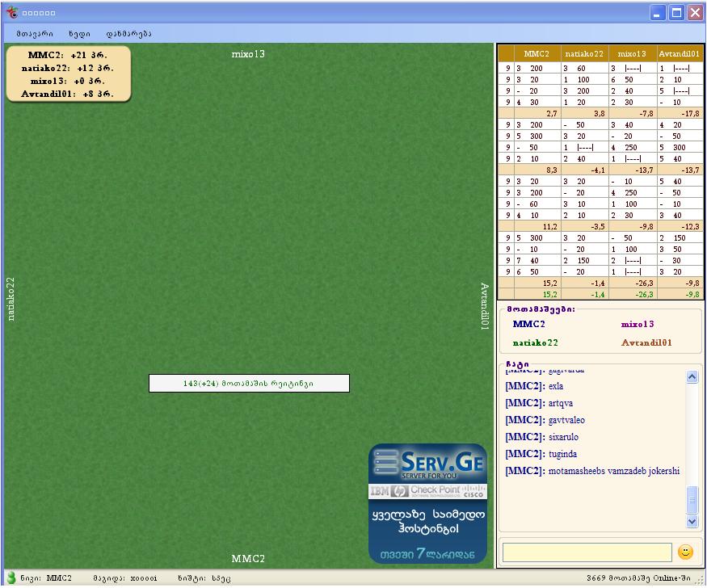Click the Avtandil01 name on the right side

click(x=484, y=306)
